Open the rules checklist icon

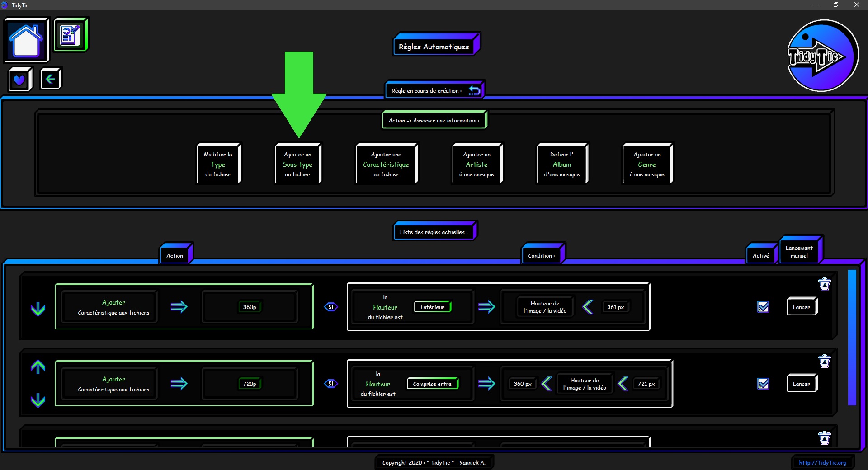pos(71,35)
